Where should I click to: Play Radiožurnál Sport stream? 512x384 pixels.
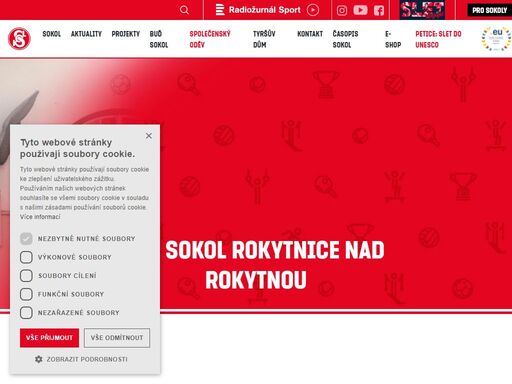click(x=313, y=10)
